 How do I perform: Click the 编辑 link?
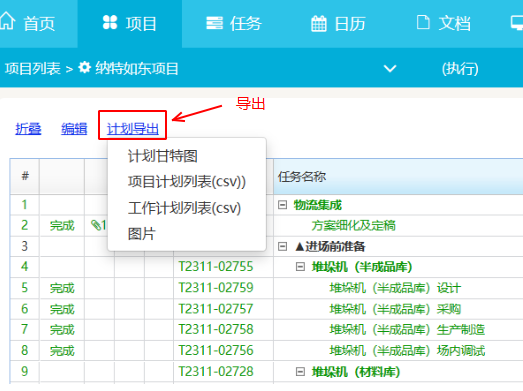74,129
